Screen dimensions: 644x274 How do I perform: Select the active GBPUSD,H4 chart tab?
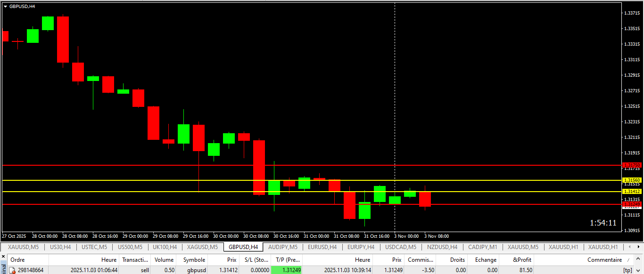[x=243, y=247]
